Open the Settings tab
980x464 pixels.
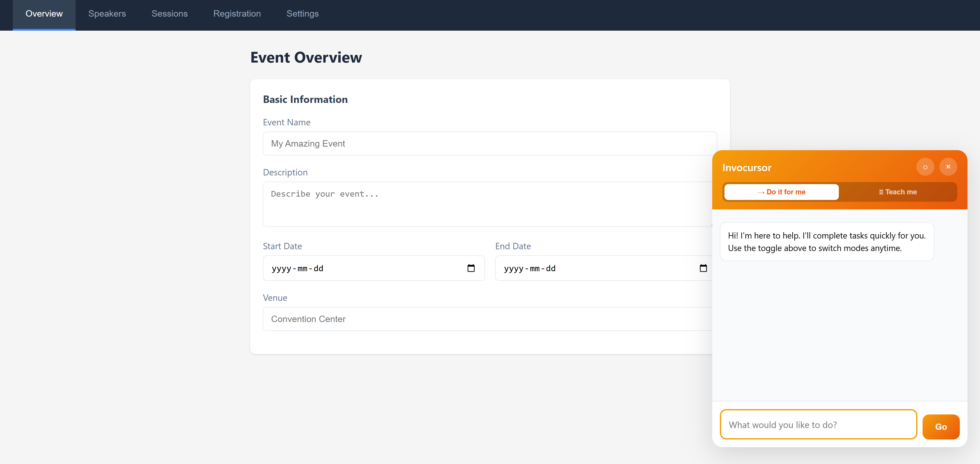coord(303,14)
